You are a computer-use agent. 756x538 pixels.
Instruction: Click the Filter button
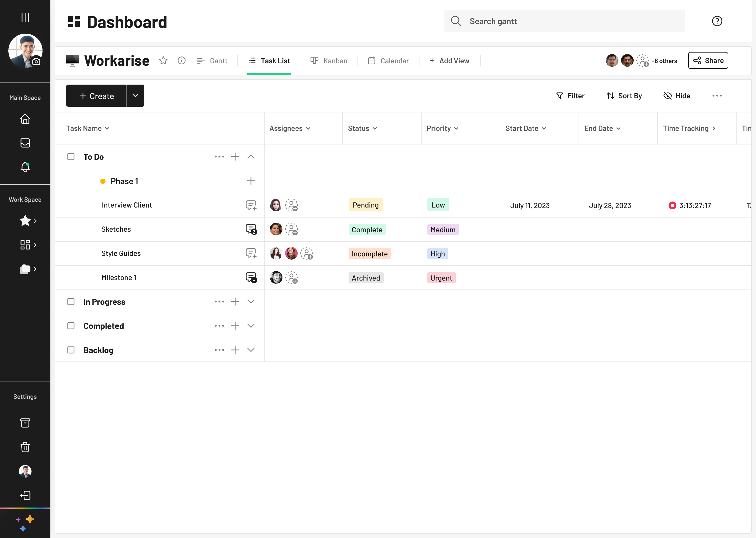click(570, 96)
